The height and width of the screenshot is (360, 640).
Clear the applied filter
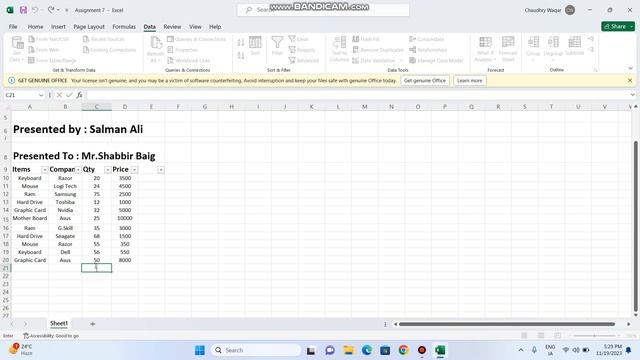[298, 39]
